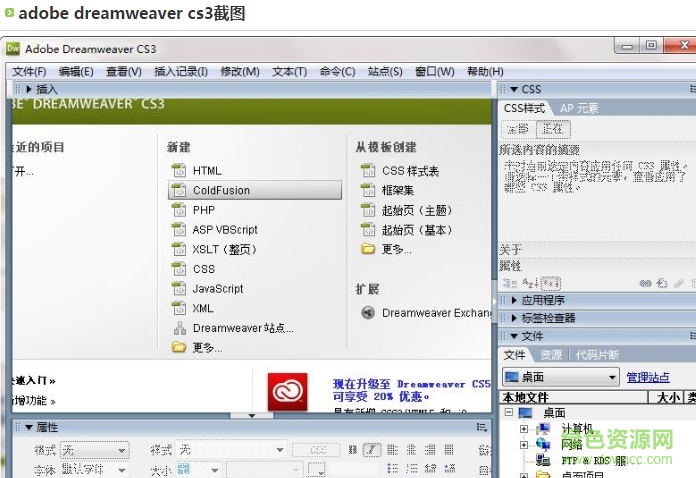Show CSS list view A-Z icon
The image size is (696, 478).
pos(530,283)
